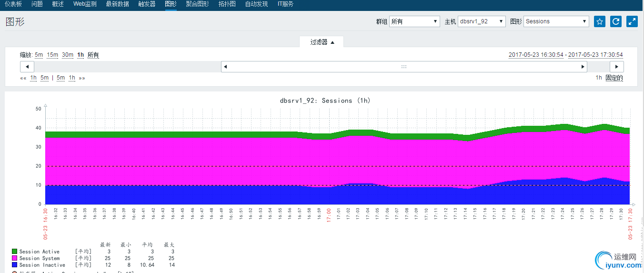Screen dimensions: 644x273
Task: Click the 10.64 average value
Action: pos(146,265)
